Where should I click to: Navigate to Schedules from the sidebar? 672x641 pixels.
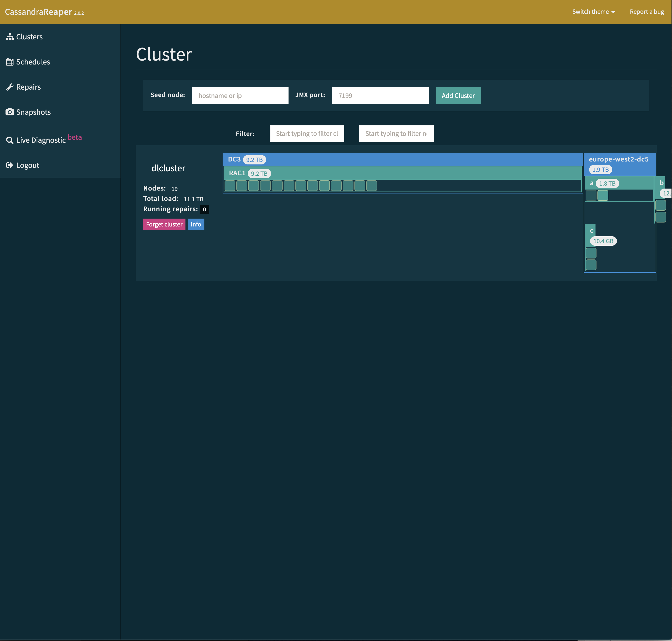tap(33, 62)
